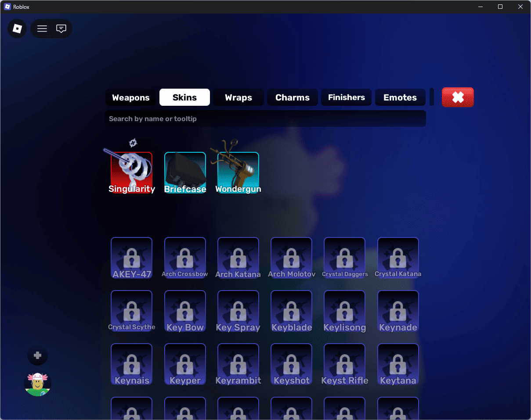The height and width of the screenshot is (420, 531).
Task: Click the locked Crystal Katana skin
Action: pos(398,258)
